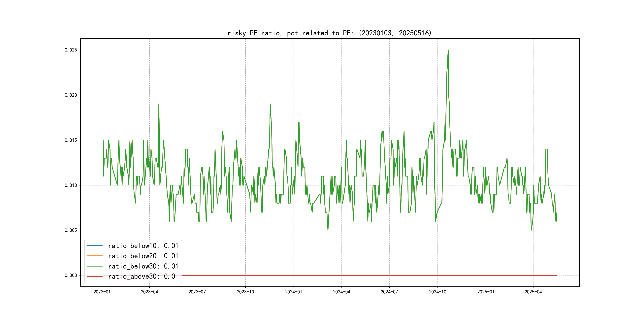Screen dimensions: 644x322
Task: Click the 0.025 y-axis tick label
Action: click(x=71, y=50)
